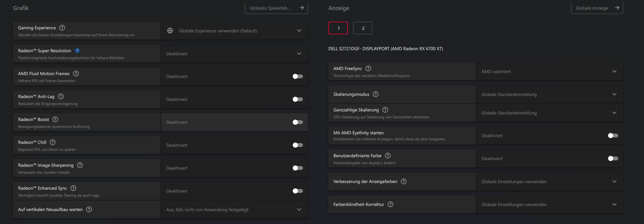
Task: Show help for Auf vertikalen Neuaufbau warten
Action: tap(89, 209)
